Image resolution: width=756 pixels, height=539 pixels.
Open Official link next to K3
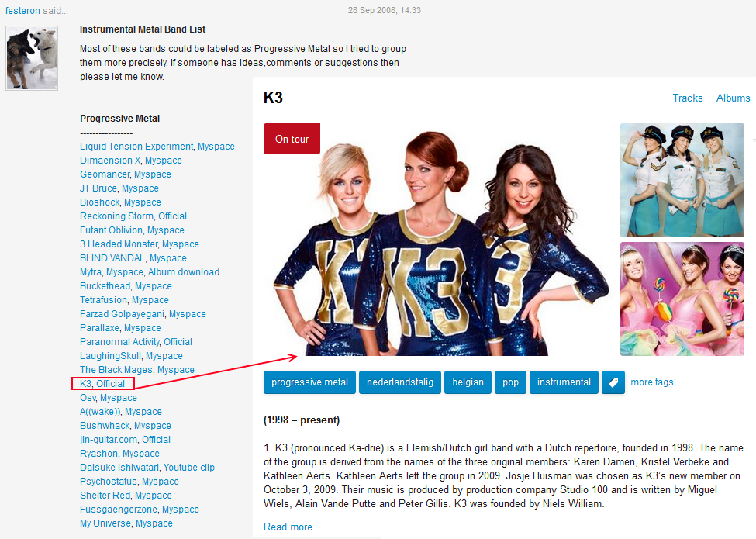pos(110,384)
